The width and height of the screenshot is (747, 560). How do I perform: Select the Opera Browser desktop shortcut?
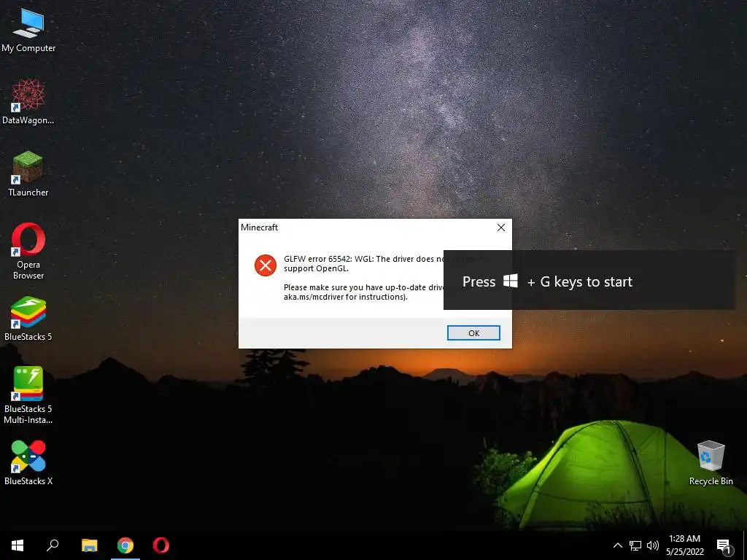[28, 251]
